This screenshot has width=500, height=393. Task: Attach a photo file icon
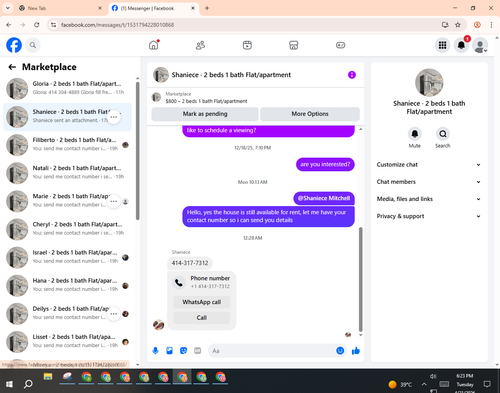coord(169,351)
